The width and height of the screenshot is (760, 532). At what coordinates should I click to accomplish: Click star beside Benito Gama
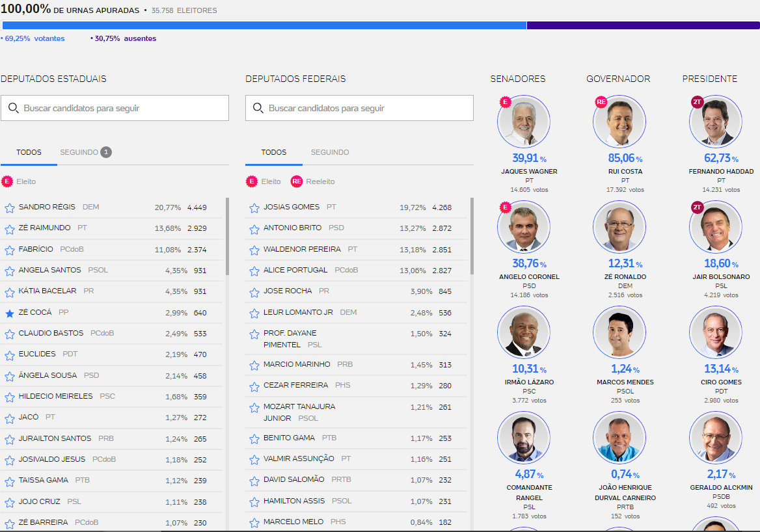[254, 439]
